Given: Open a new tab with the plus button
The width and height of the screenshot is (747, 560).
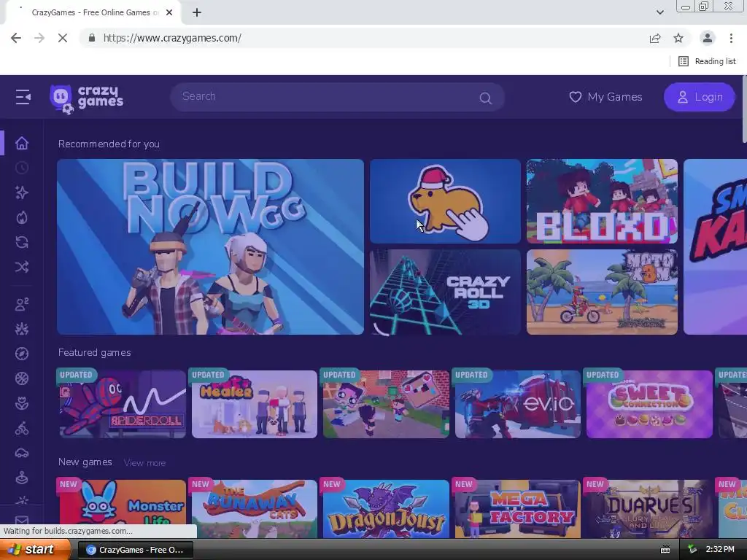Looking at the screenshot, I should [x=197, y=12].
